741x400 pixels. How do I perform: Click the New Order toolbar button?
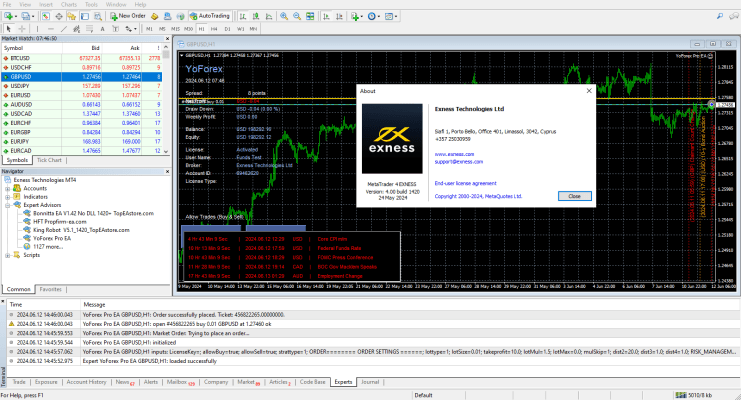(x=128, y=16)
